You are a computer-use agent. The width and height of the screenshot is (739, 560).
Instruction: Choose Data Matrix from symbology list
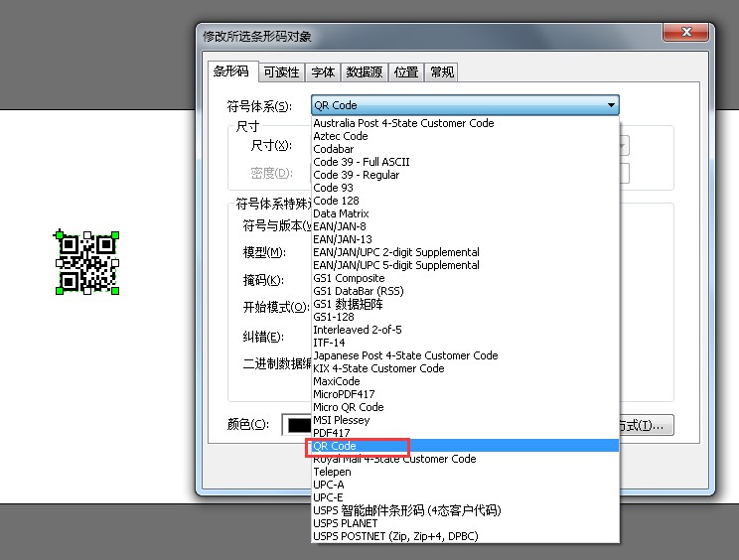coord(341,213)
